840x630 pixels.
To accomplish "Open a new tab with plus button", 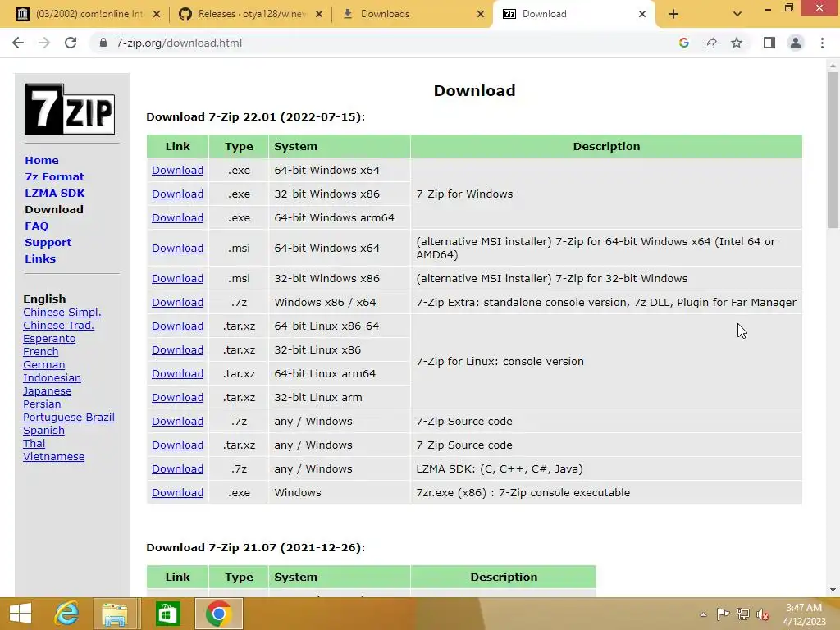I will 673,15.
